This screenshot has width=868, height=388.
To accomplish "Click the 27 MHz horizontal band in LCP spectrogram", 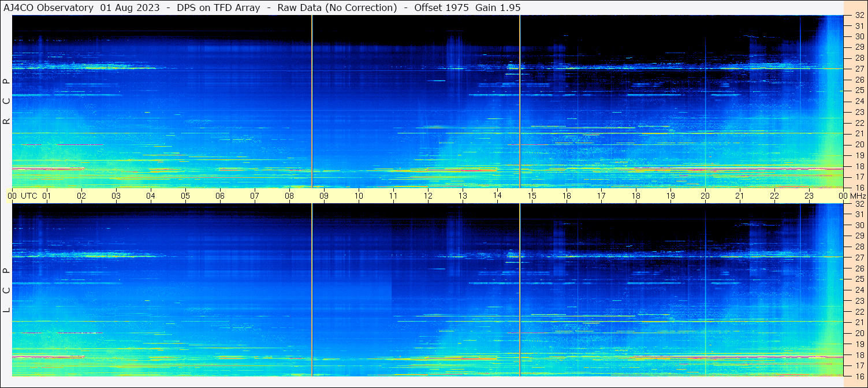I will (427, 257).
